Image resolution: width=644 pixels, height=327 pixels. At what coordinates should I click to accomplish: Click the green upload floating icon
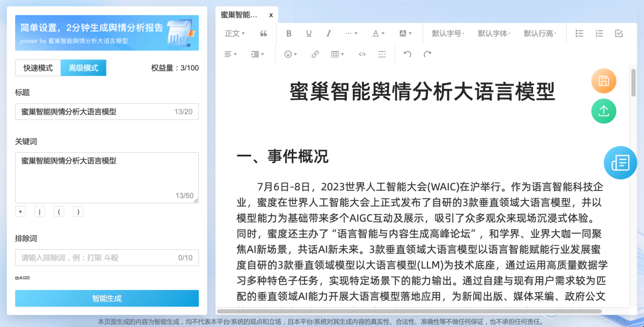(x=603, y=111)
